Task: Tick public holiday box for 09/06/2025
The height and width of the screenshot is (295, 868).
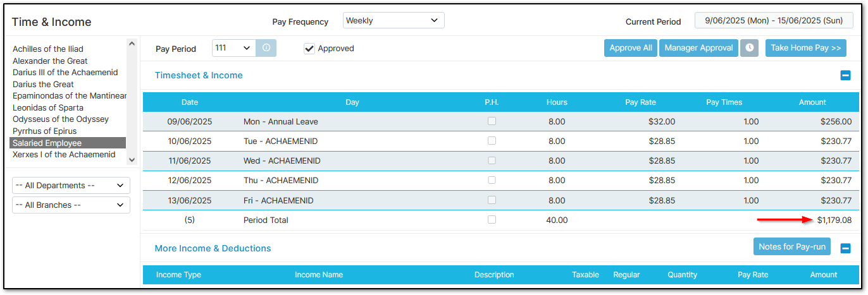Action: tap(492, 121)
